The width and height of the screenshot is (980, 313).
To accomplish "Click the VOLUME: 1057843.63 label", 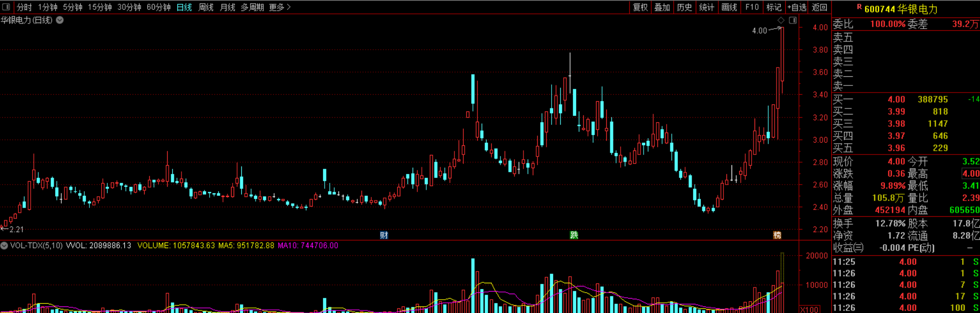I will pos(176,246).
